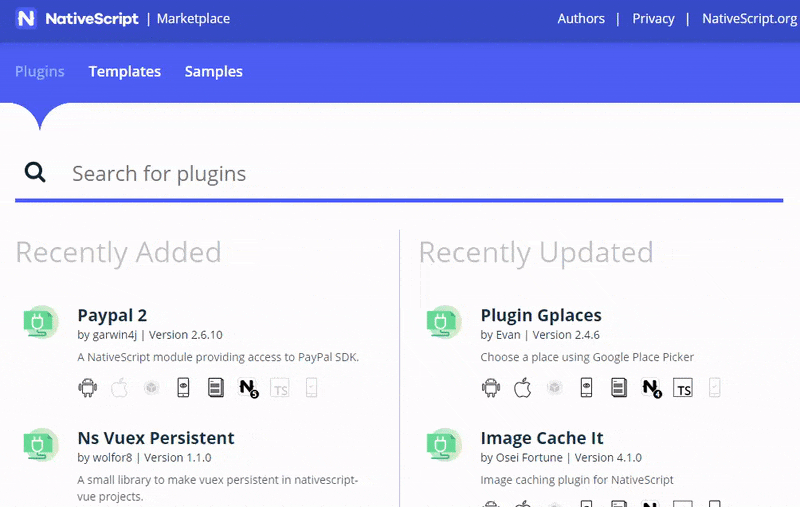Click the Ns Vuex Persistent plugin logo
Image resolution: width=800 pixels, height=507 pixels.
tap(41, 445)
